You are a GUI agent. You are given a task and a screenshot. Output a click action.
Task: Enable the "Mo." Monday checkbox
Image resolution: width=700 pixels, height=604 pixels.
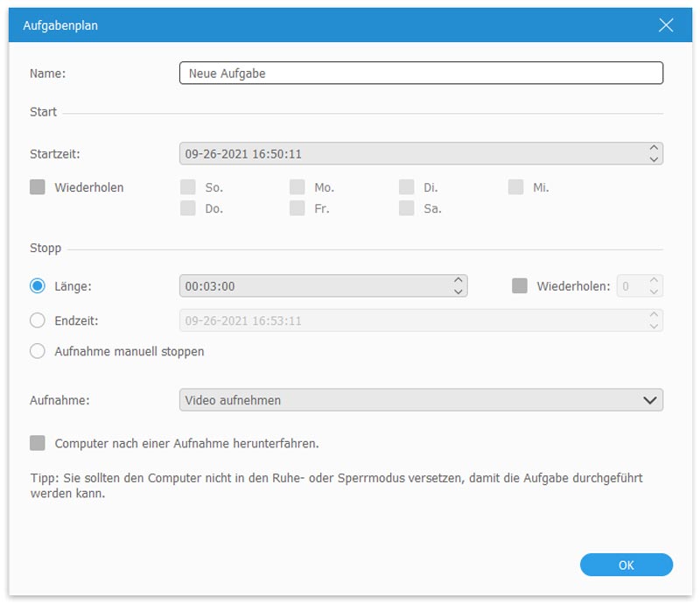[297, 187]
